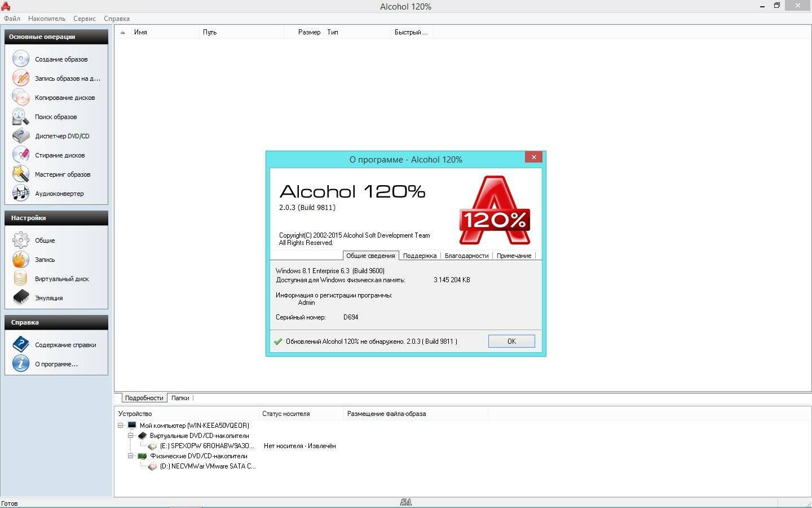Click the red 120% logo in dialog

pyautogui.click(x=495, y=210)
